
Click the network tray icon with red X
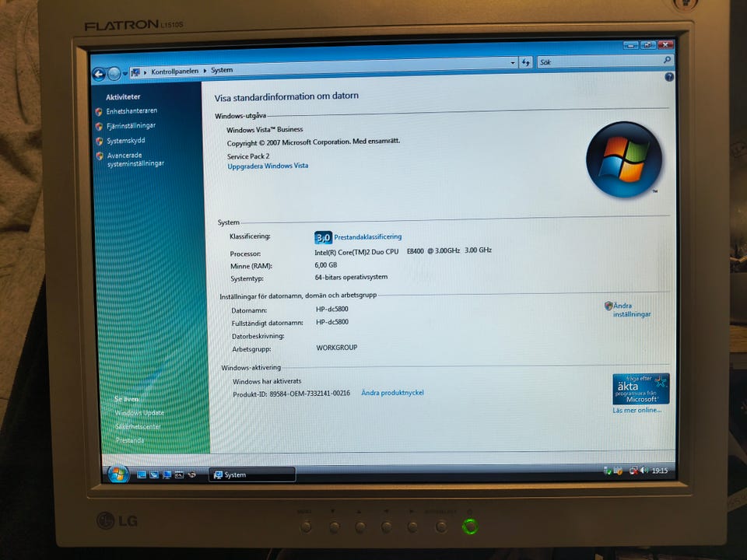click(x=633, y=471)
